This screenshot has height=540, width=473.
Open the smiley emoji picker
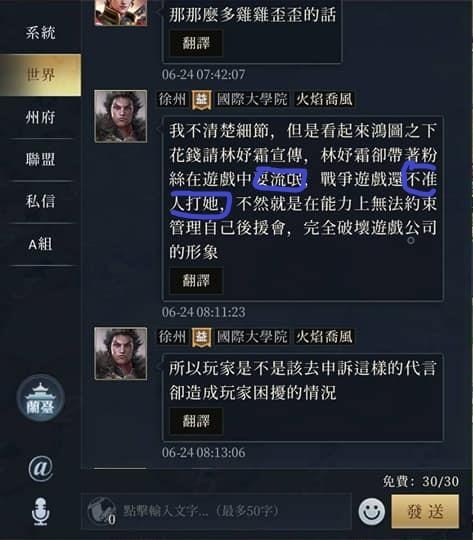372,511
